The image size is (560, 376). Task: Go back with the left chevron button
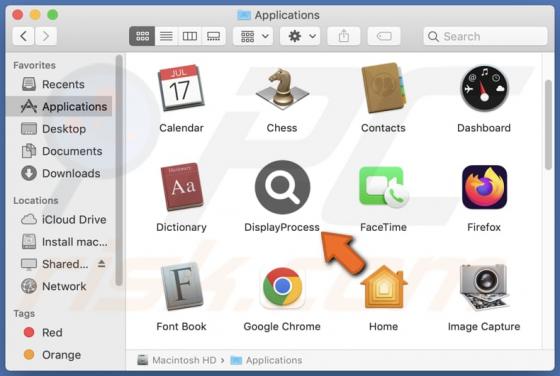coord(24,36)
